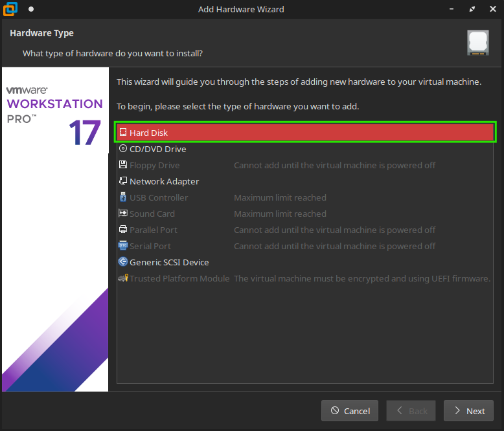The image size is (504, 431).
Task: Select Network Adapter in hardware list
Action: 164,181
